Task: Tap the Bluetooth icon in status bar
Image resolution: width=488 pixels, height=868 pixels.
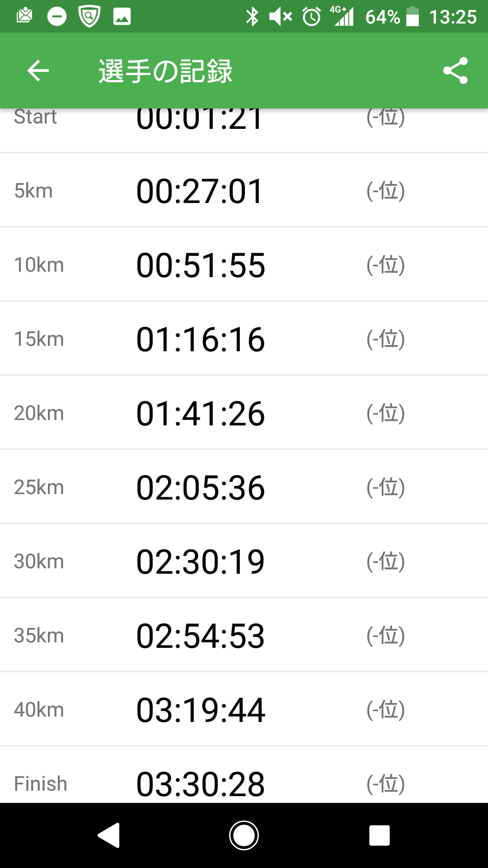Action: click(x=252, y=17)
